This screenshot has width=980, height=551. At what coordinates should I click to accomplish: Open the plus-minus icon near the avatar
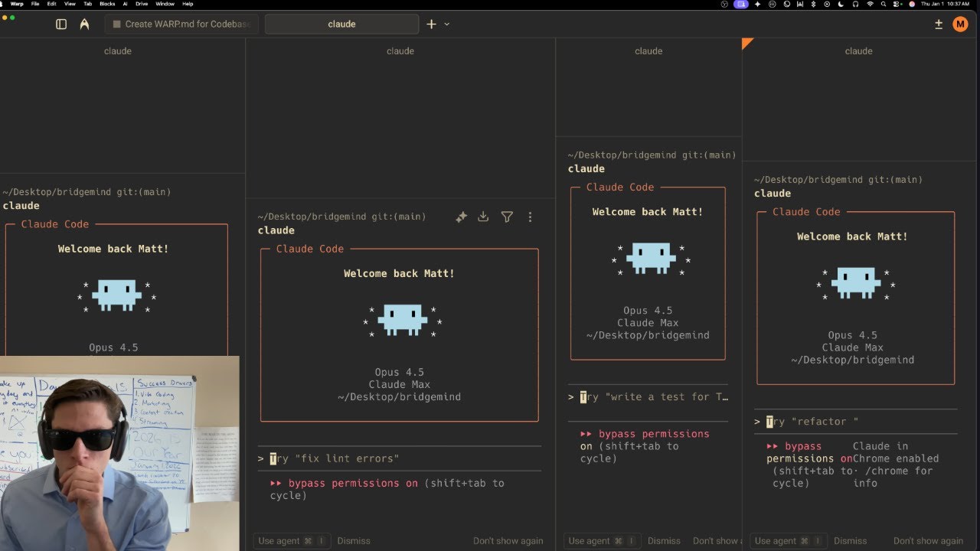point(939,24)
